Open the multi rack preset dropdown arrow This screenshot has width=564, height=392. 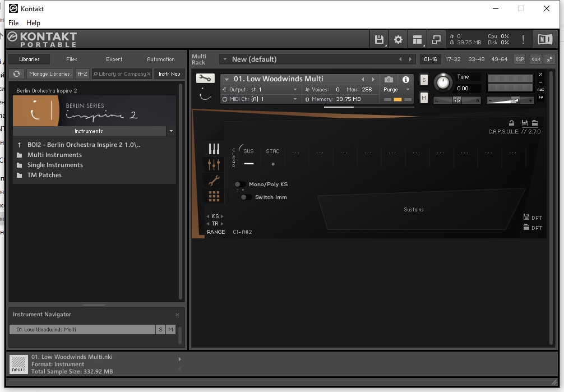(x=225, y=59)
